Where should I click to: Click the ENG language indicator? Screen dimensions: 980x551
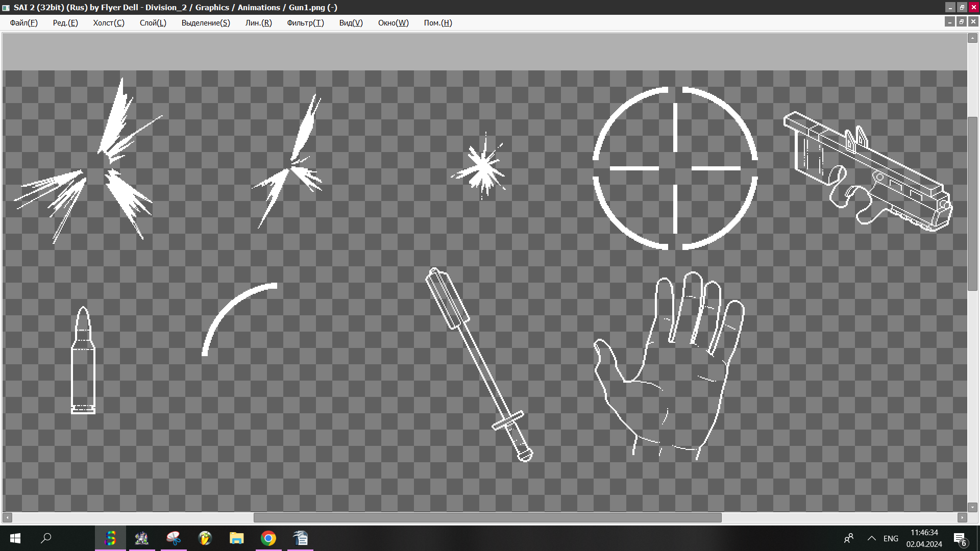(891, 538)
